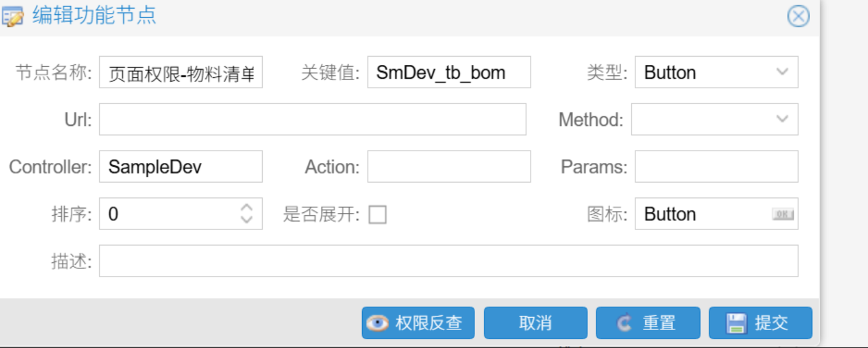Expand the Method dropdown
This screenshot has height=348, width=868.
tap(782, 119)
